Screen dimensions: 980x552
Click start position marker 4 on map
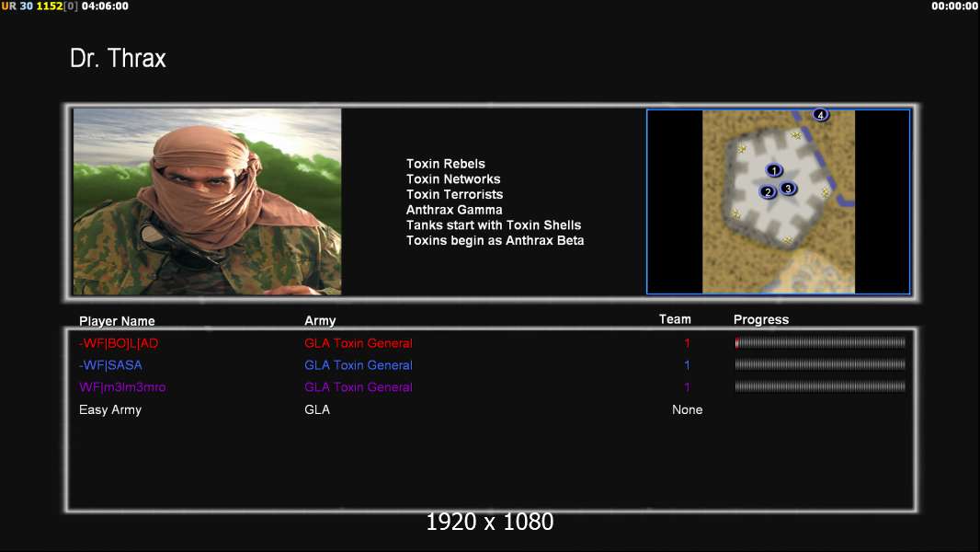click(x=821, y=114)
